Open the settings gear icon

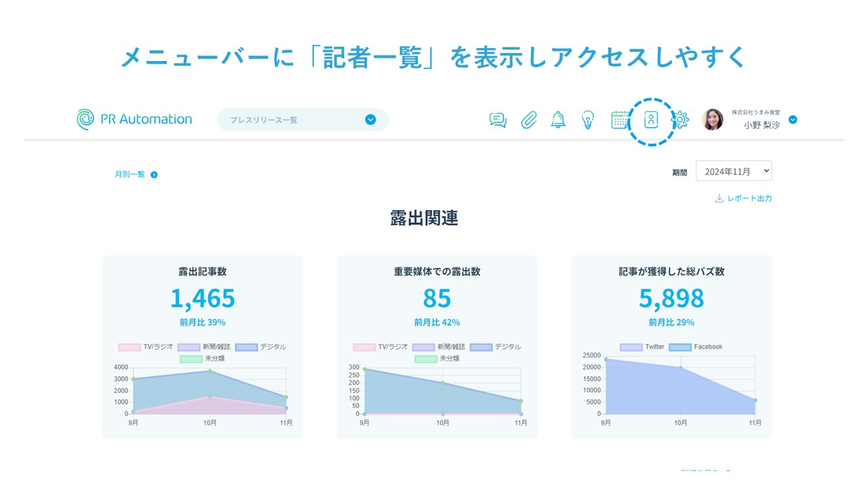pyautogui.click(x=679, y=120)
